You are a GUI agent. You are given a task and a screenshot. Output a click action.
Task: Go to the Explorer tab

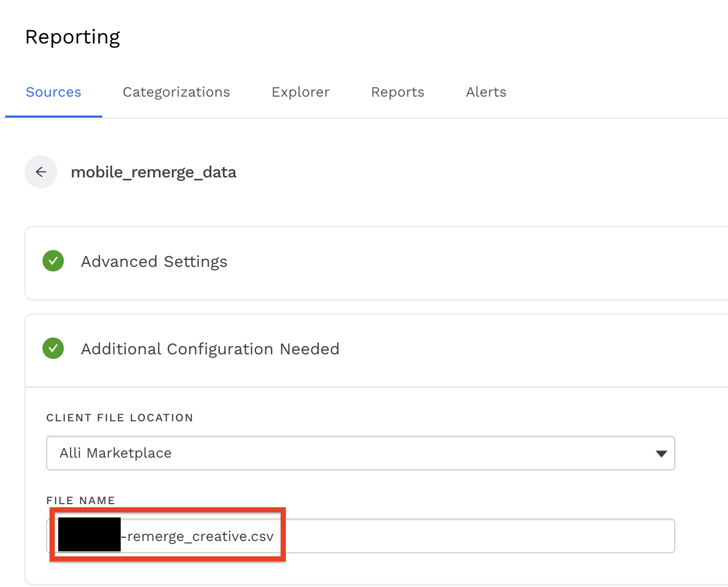click(x=301, y=92)
